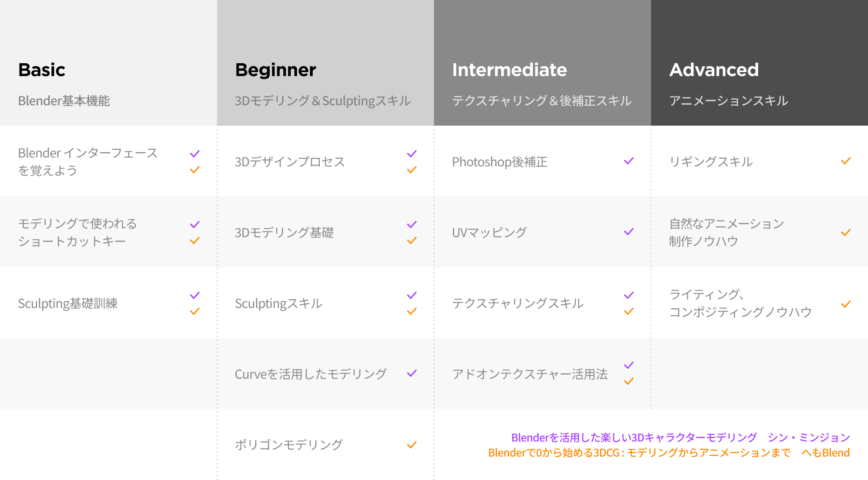Click purple checkmark beside 3Dモデリング基礎
This screenshot has width=868, height=480.
click(x=412, y=224)
